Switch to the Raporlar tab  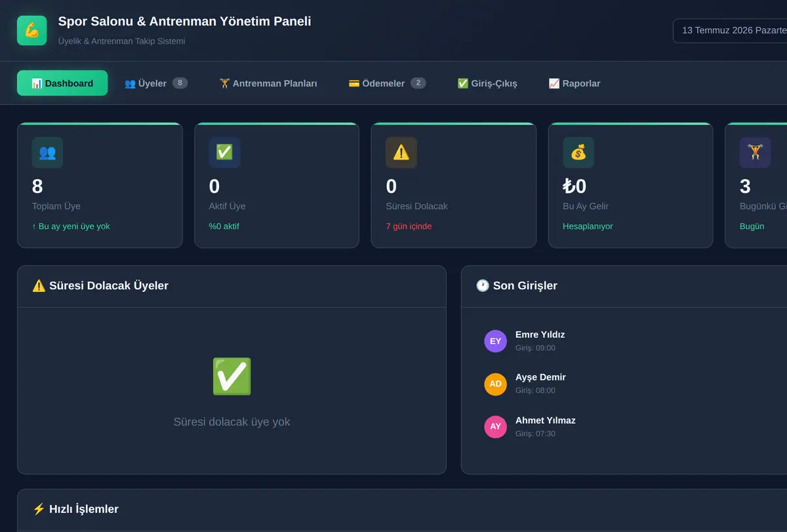click(x=575, y=83)
